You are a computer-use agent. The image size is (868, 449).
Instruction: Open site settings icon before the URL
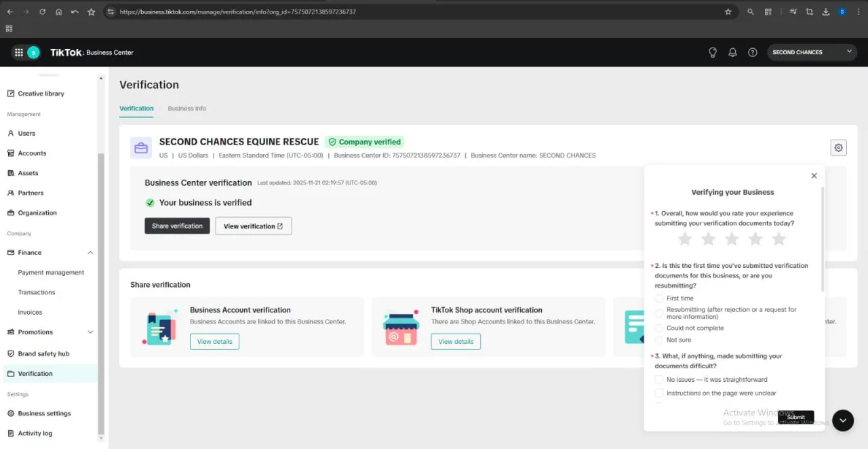click(111, 12)
